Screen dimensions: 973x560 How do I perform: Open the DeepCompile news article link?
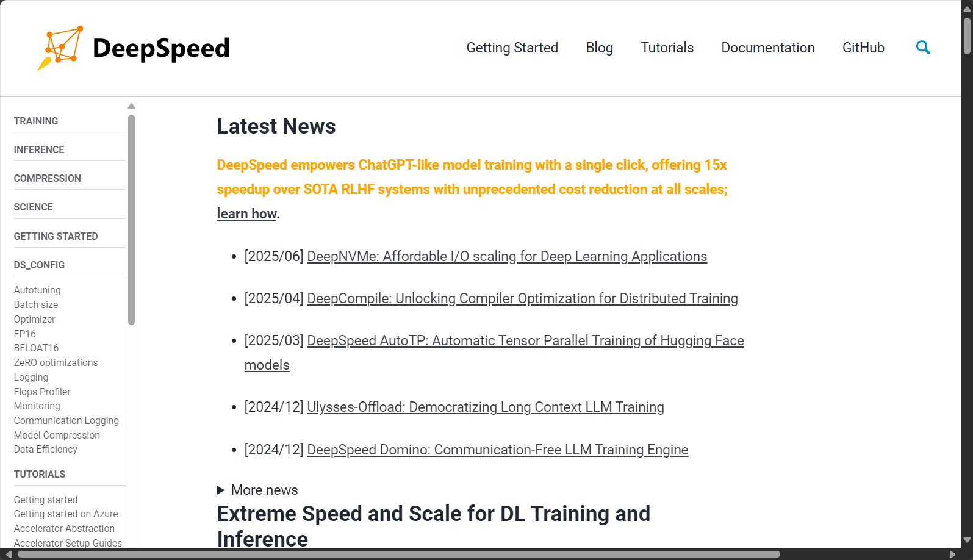(x=522, y=298)
